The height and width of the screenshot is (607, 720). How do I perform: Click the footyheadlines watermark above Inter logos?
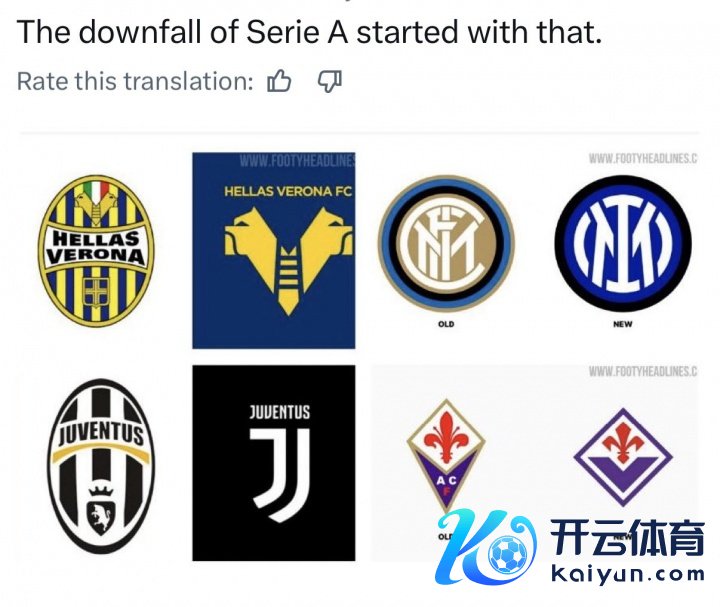(x=643, y=159)
